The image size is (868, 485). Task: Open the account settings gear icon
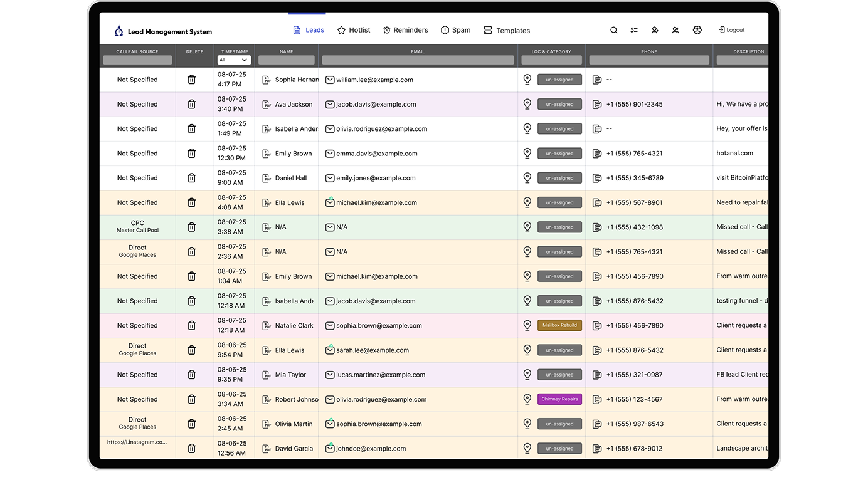[x=697, y=30]
